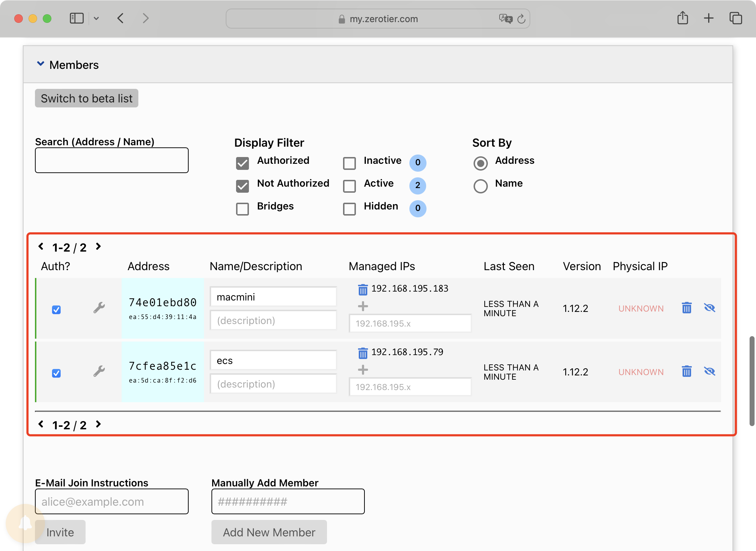Focus the Search address/name field
This screenshot has height=551, width=756.
pyautogui.click(x=112, y=160)
